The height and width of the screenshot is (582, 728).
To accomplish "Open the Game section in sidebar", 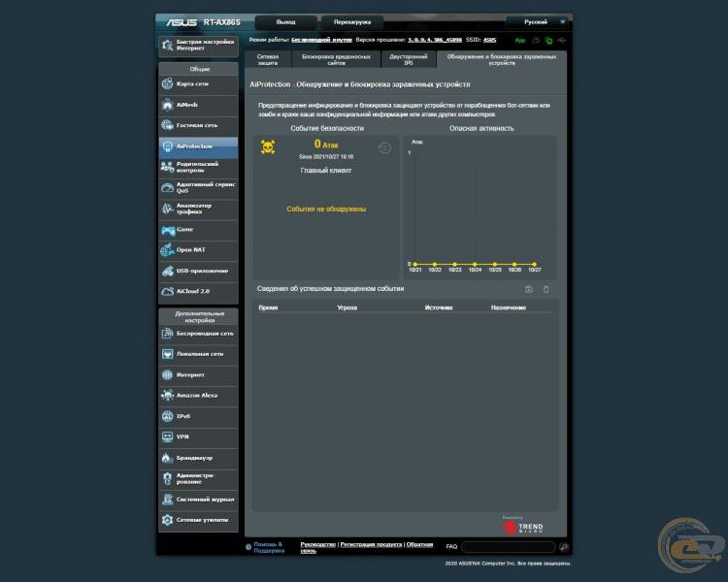I will coord(198,230).
